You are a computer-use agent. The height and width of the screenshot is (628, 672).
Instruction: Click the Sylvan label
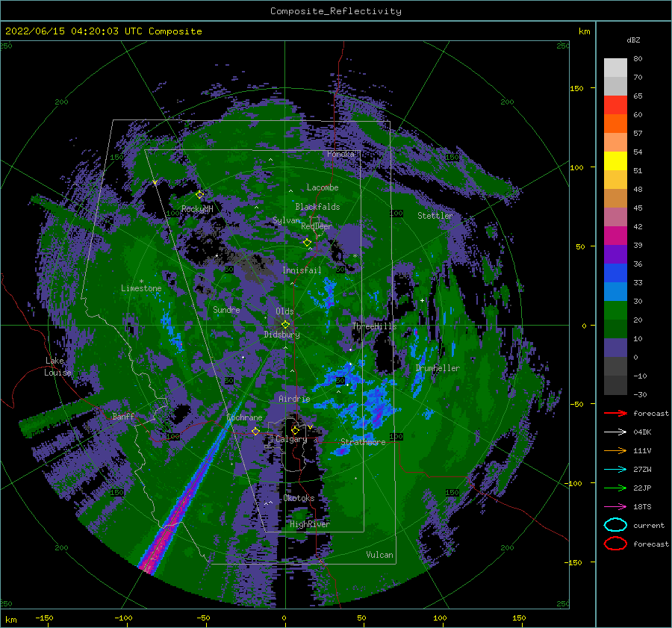286,220
